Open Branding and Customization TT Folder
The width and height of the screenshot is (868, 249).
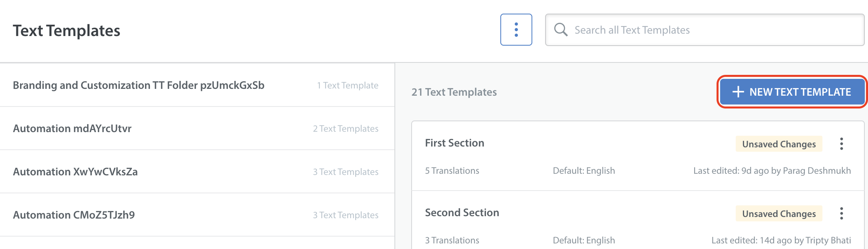139,85
